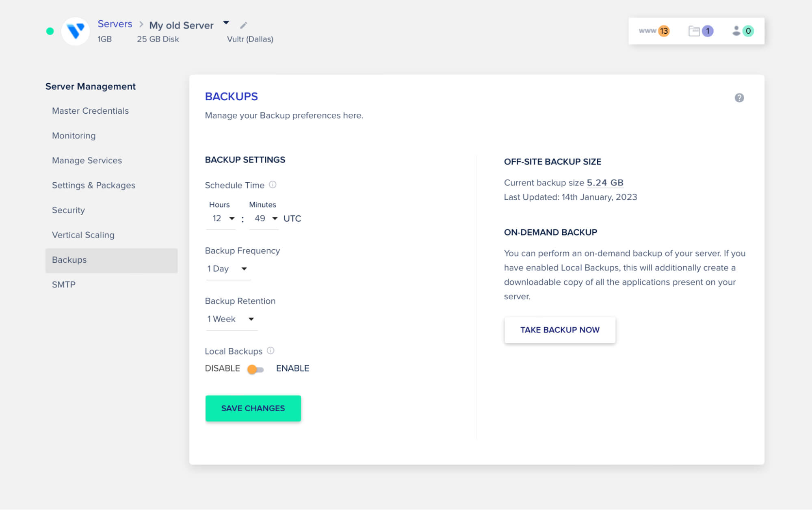Click the Take Backup Now button
This screenshot has height=510, width=812.
tap(560, 330)
